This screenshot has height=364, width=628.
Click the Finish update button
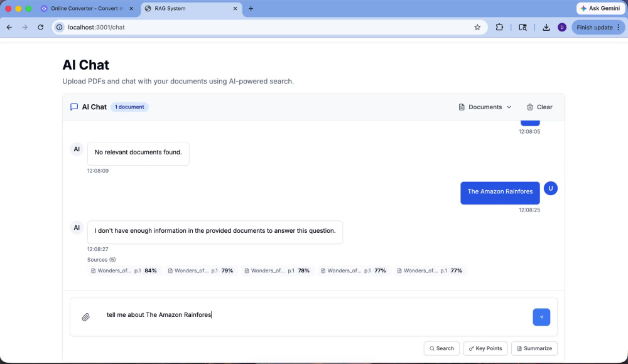click(x=594, y=27)
